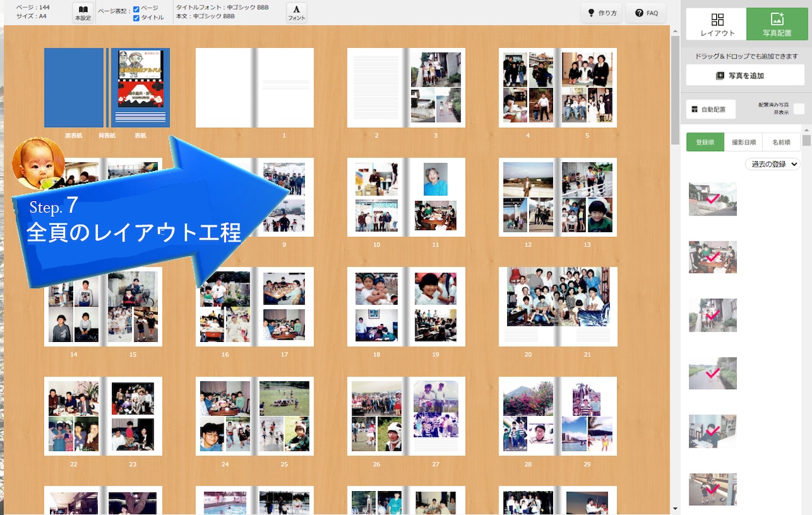Image resolution: width=812 pixels, height=515 pixels.
Task: Open page 22 thumbnail
Action: pyautogui.click(x=73, y=416)
